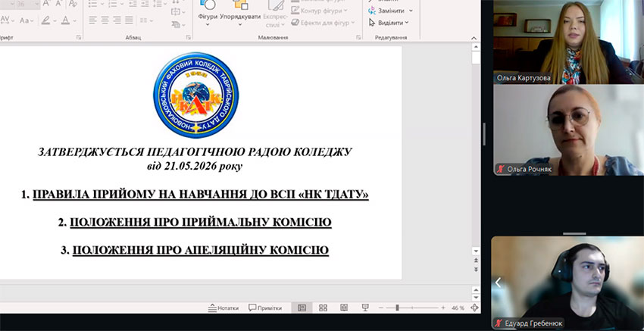644x331 pixels.
Task: Click the college emblem logo on slide
Action: pyautogui.click(x=196, y=95)
